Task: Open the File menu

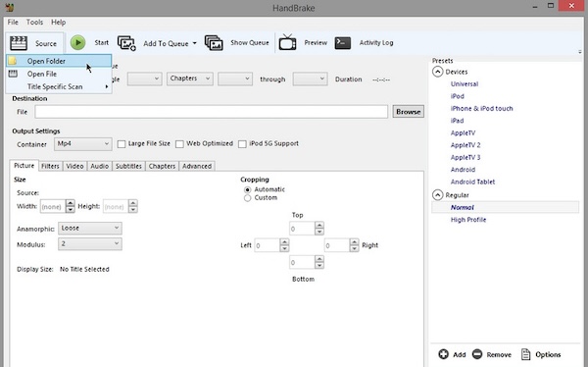Action: point(13,23)
